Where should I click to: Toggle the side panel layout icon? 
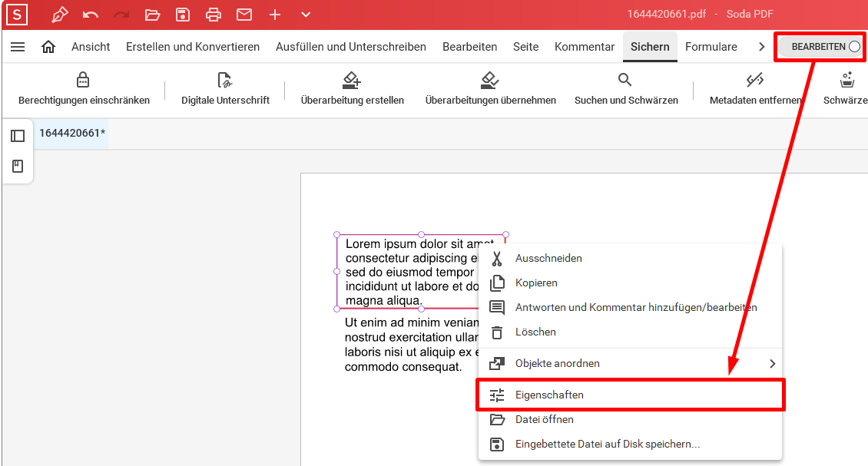coord(18,136)
